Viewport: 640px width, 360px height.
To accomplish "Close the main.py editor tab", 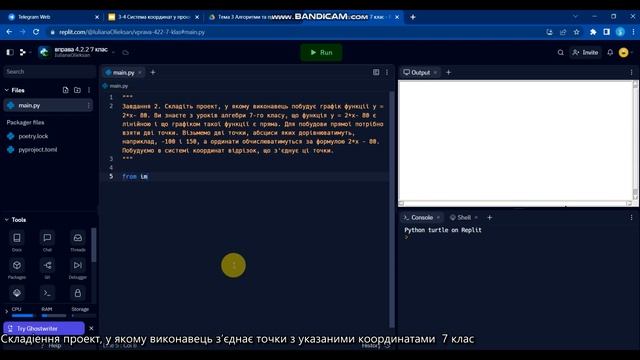I will pyautogui.click(x=140, y=73).
